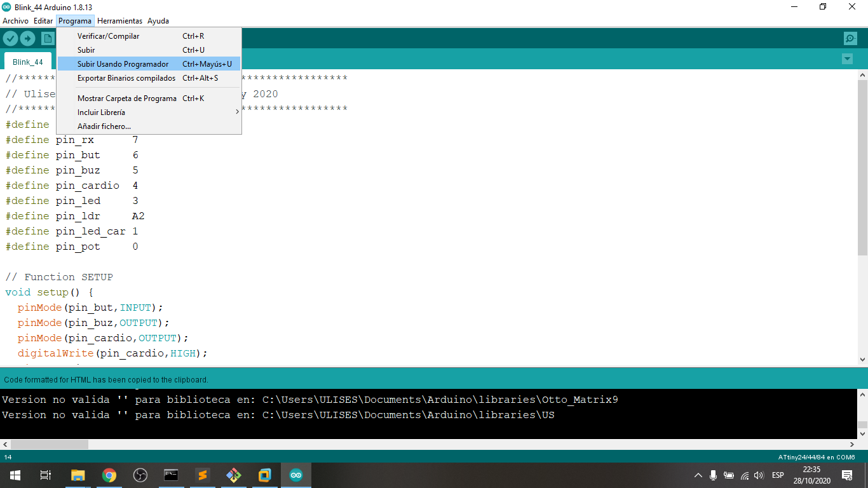The image size is (868, 488).
Task: Show hidden system tray icons chevron
Action: (698, 475)
